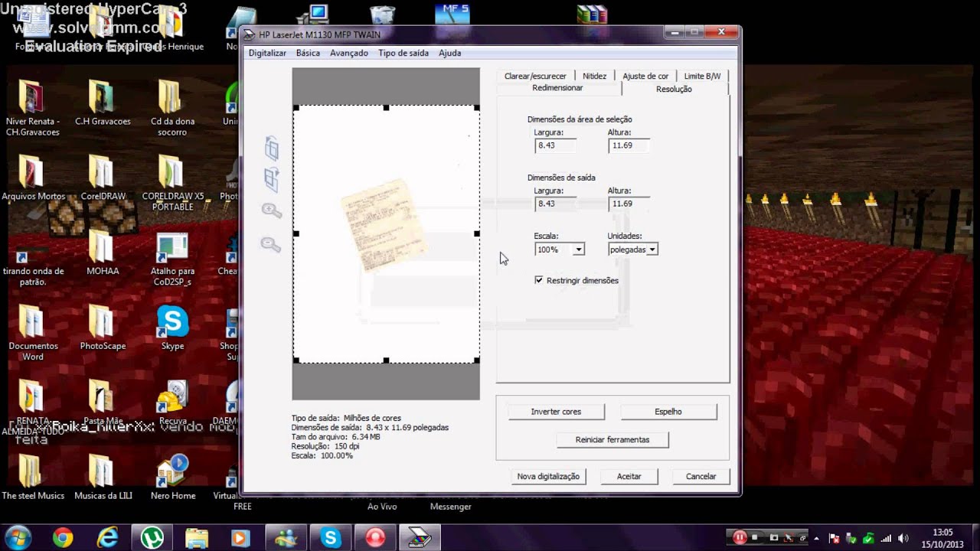Image resolution: width=980 pixels, height=551 pixels.
Task: Launch Atalho para CoD2SP_s shortcut
Action: click(172, 258)
